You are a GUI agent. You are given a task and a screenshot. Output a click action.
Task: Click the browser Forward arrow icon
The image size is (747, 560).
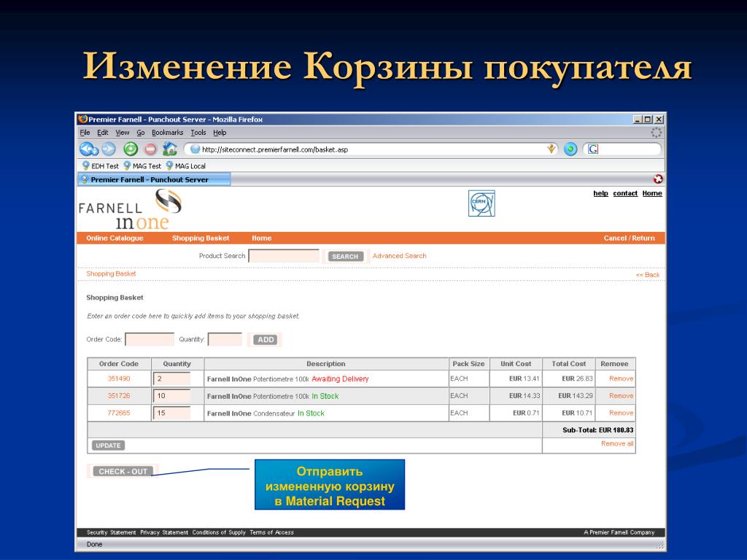click(x=109, y=149)
